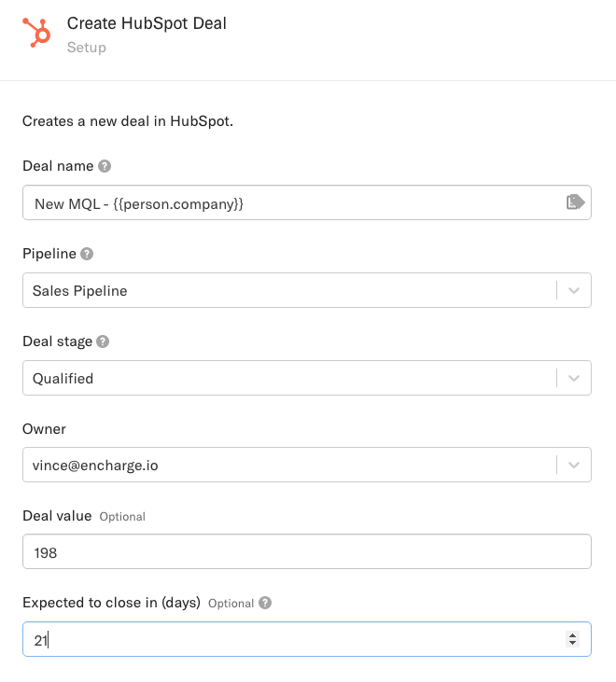Click the HubSpot logo icon
This screenshot has height=682, width=616.
38,34
